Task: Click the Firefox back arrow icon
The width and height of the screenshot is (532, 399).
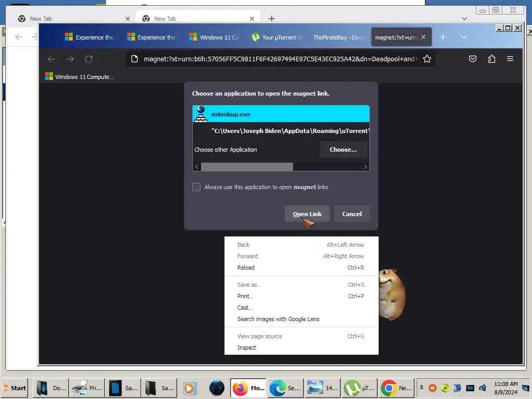Action: coord(51,59)
